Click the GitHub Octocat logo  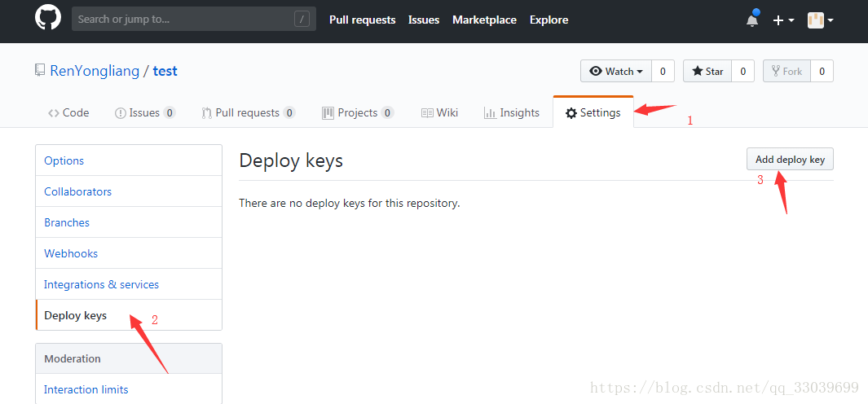[48, 18]
